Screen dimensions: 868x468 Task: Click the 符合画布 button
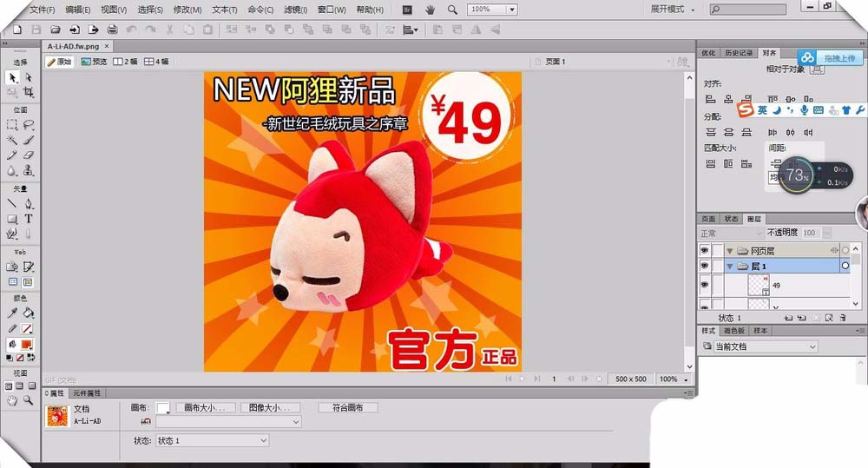pos(347,407)
